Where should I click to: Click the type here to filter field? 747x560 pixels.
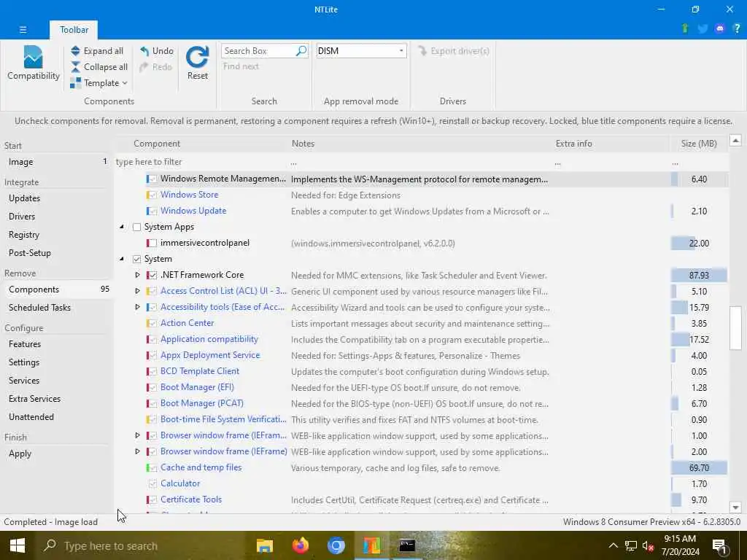click(x=201, y=162)
